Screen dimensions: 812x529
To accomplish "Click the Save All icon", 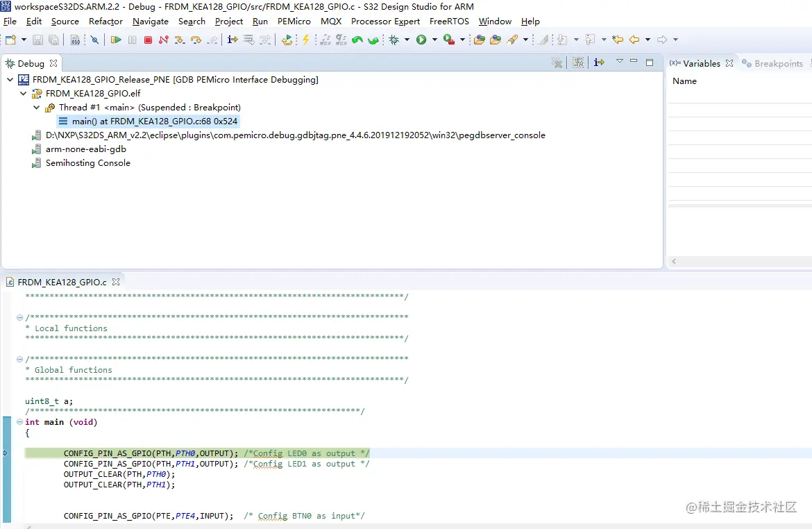I will 53,40.
